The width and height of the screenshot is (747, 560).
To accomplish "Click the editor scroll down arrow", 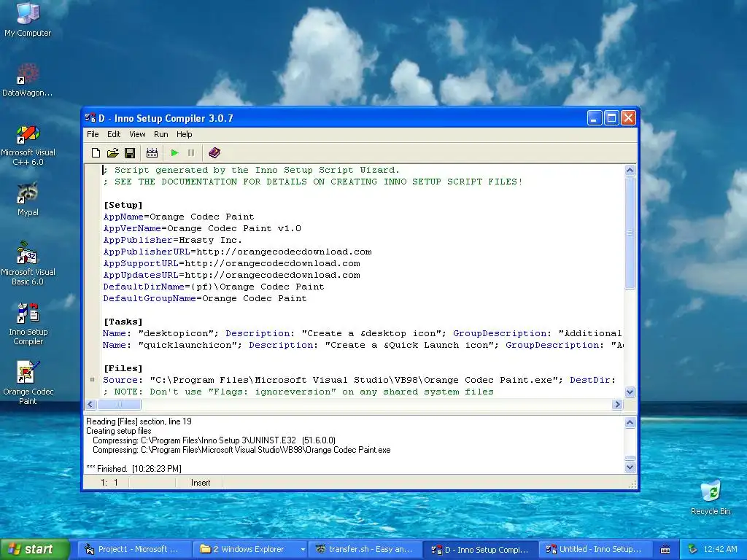I will pyautogui.click(x=630, y=392).
